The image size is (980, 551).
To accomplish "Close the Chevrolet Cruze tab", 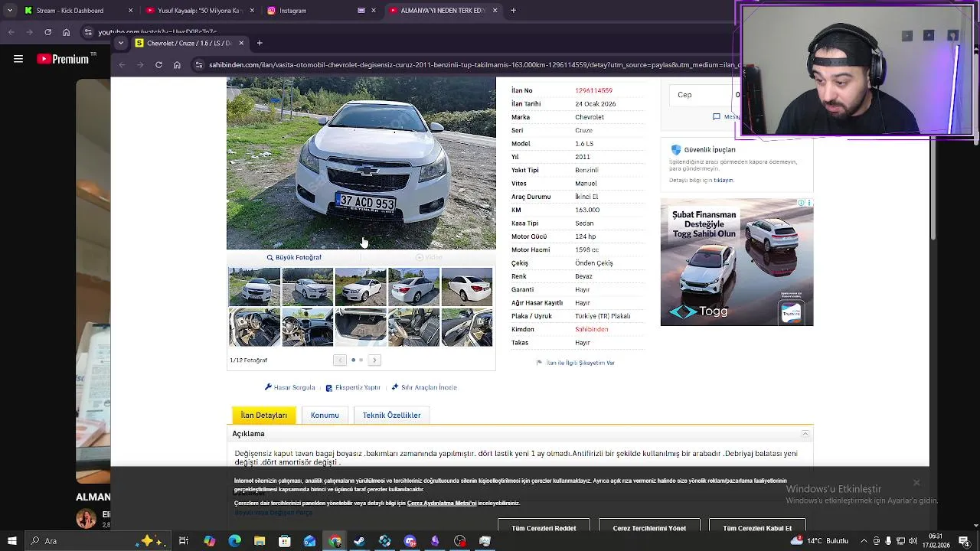I will coord(241,43).
